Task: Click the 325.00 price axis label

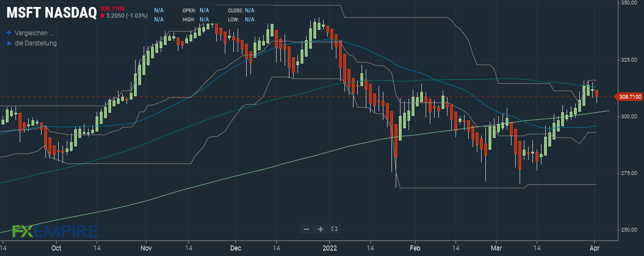Action: pos(629,59)
